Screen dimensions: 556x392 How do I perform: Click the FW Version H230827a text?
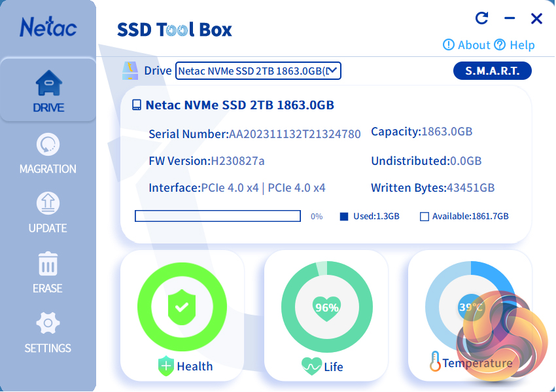coord(206,161)
